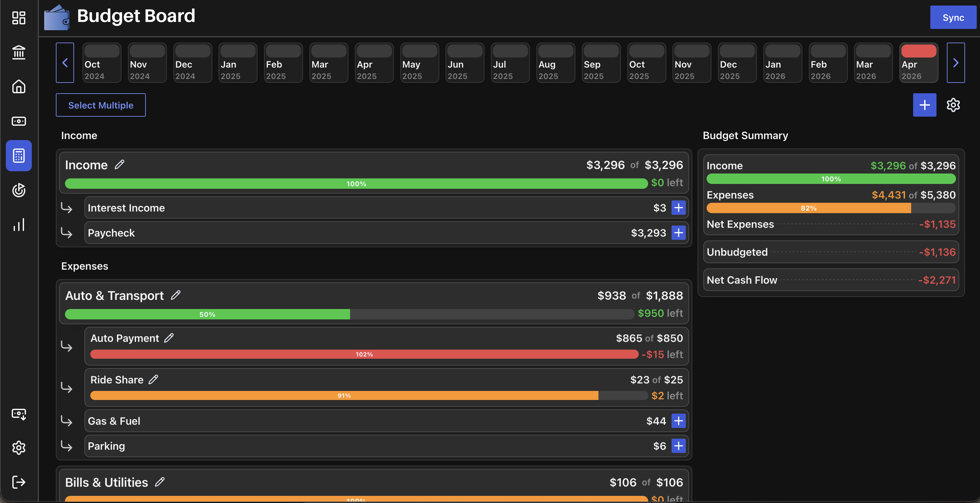Edit the Auto Payment budget pencil icon
Screen dimensions: 980x503
[169, 338]
